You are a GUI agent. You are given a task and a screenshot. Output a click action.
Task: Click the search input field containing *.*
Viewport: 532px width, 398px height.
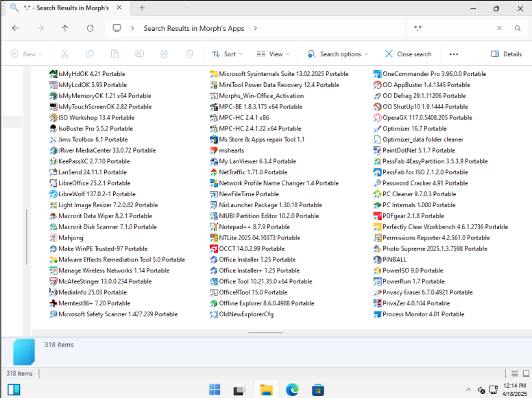pyautogui.click(x=451, y=28)
